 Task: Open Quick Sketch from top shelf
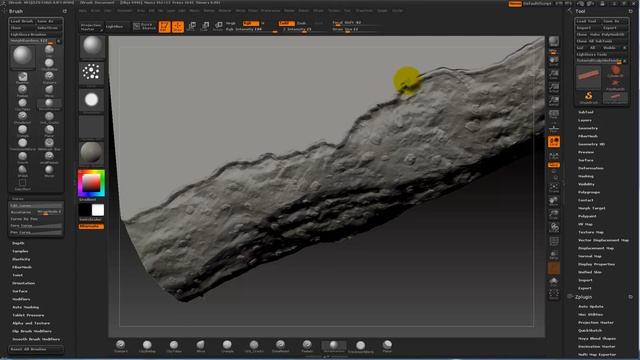[144, 27]
